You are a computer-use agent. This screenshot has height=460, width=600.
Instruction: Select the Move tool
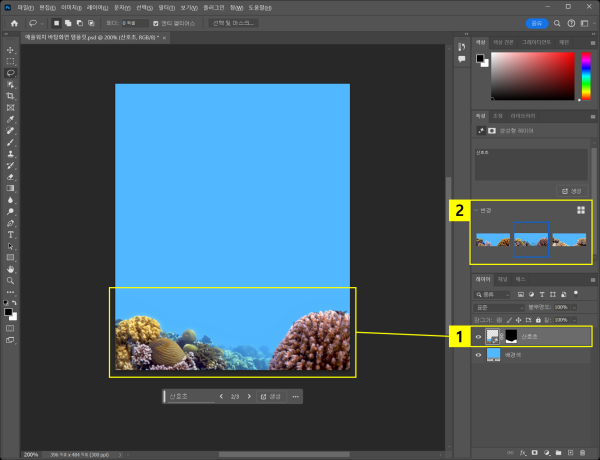[11, 49]
